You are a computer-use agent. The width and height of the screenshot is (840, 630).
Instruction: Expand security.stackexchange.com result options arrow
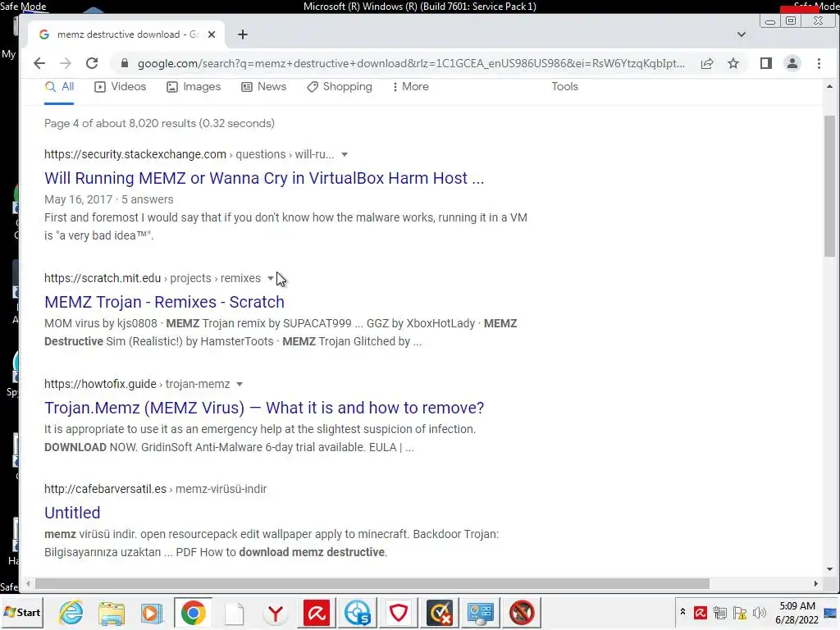345,154
